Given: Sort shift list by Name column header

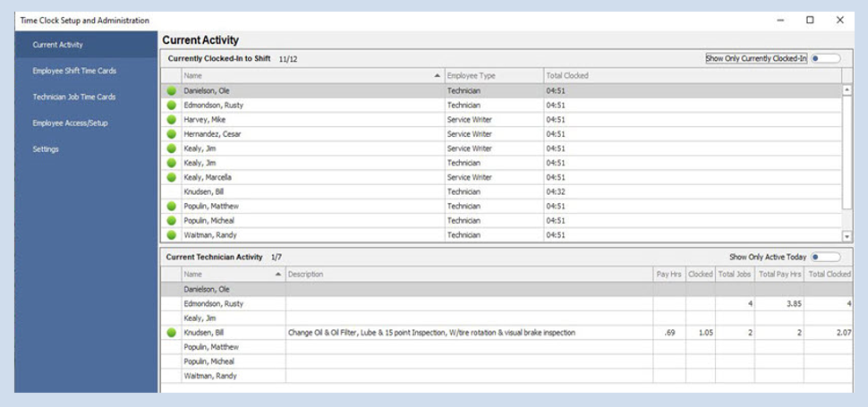Looking at the screenshot, I should (x=311, y=76).
